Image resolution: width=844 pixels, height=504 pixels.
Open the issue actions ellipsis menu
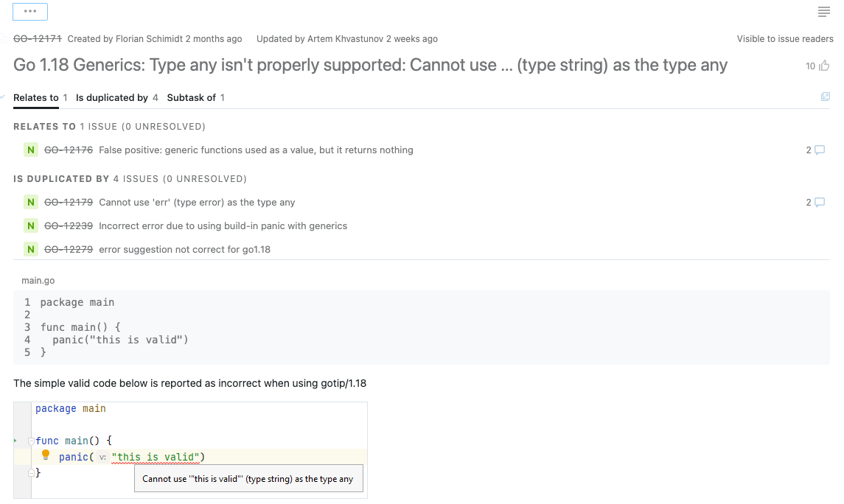(29, 11)
